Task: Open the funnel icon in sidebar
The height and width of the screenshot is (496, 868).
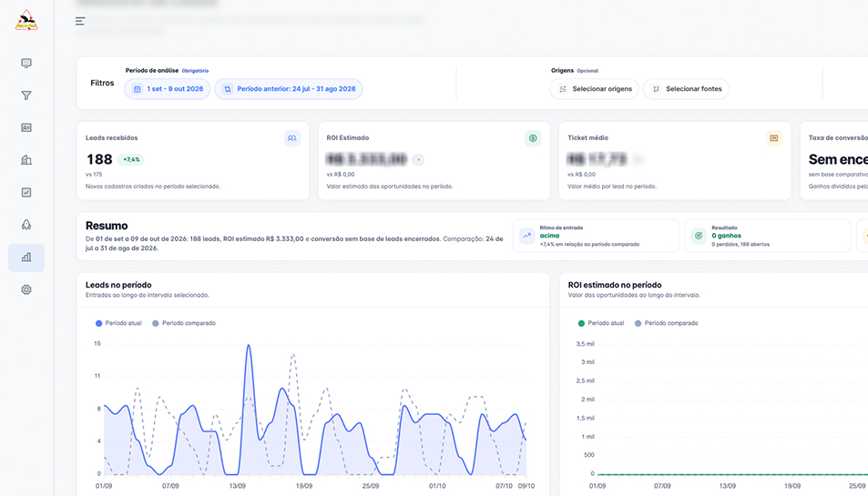Action: pos(26,96)
